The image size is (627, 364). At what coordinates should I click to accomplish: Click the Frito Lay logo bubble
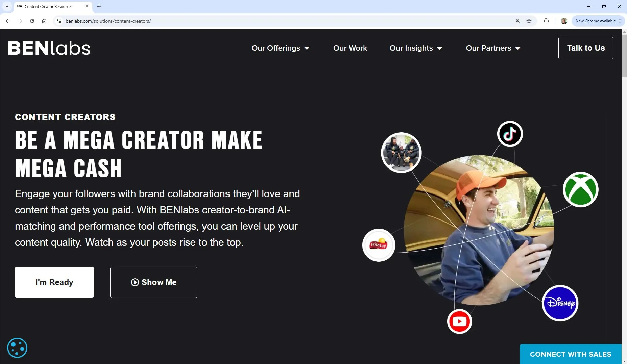tap(379, 245)
